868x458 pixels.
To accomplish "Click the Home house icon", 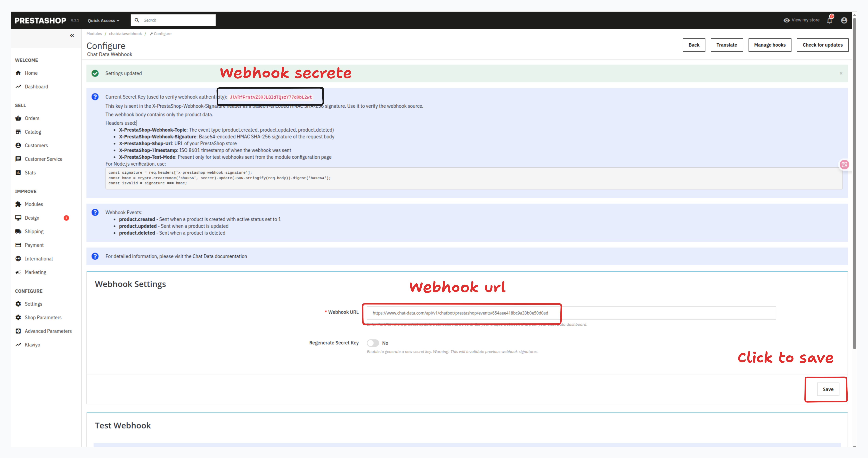I will tap(18, 73).
